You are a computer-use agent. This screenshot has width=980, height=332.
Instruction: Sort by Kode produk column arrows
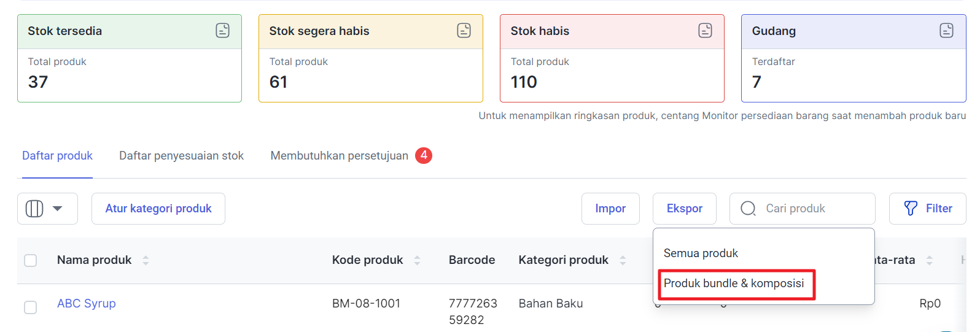[x=417, y=260]
